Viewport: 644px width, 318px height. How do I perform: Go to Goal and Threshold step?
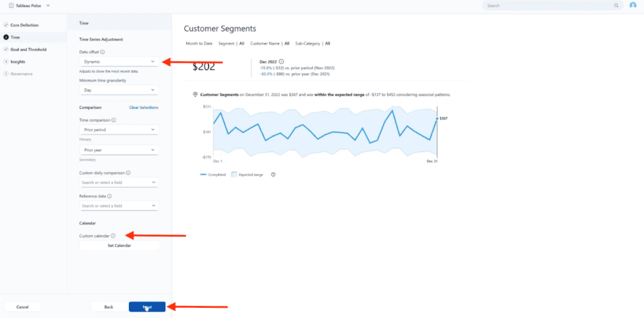(28, 49)
